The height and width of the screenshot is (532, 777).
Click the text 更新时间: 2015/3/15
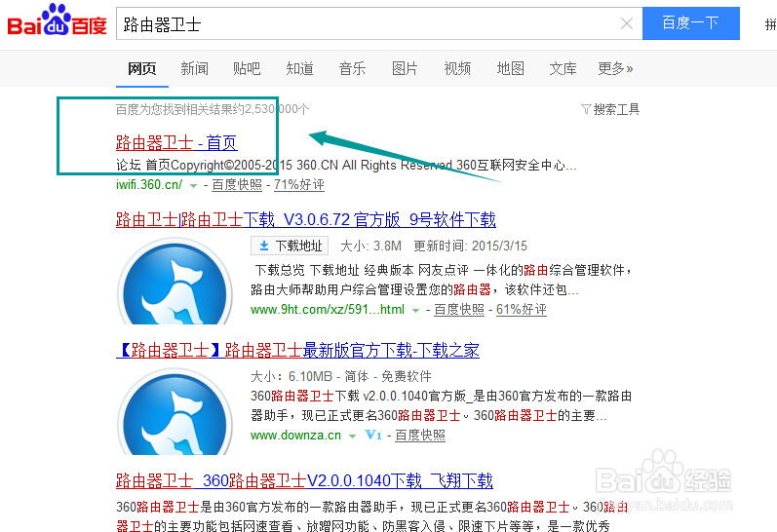(x=470, y=246)
